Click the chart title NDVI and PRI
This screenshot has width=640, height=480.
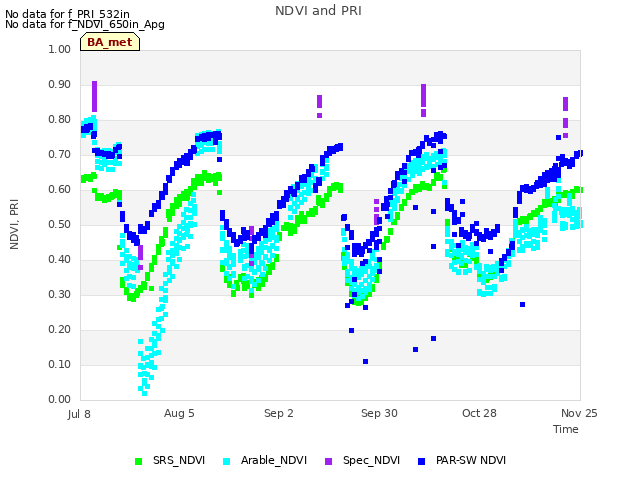[318, 11]
